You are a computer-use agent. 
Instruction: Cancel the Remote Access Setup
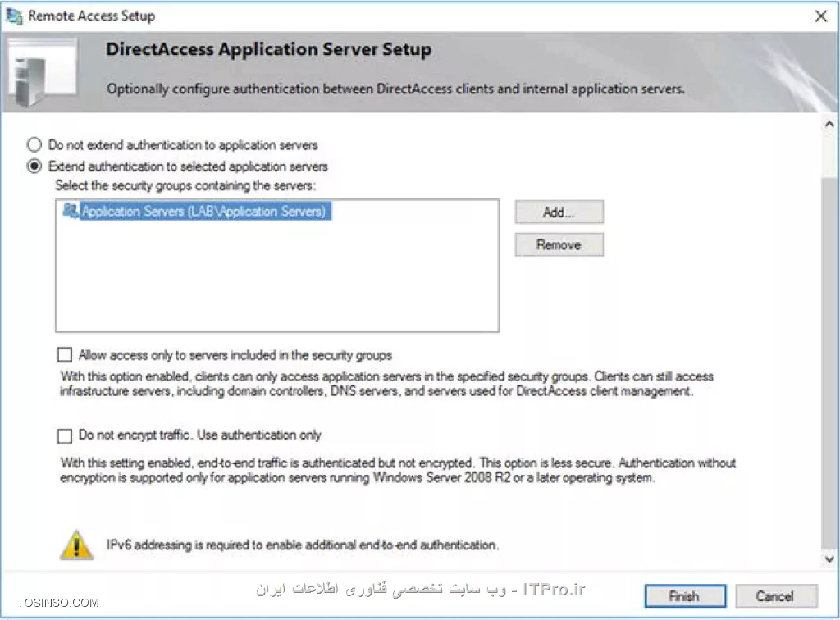coord(776,596)
